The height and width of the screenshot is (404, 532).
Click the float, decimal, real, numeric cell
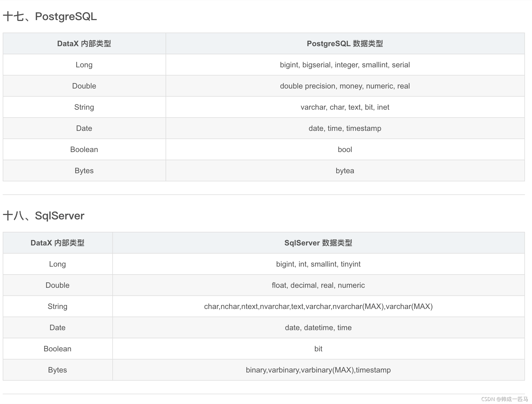pyautogui.click(x=318, y=285)
